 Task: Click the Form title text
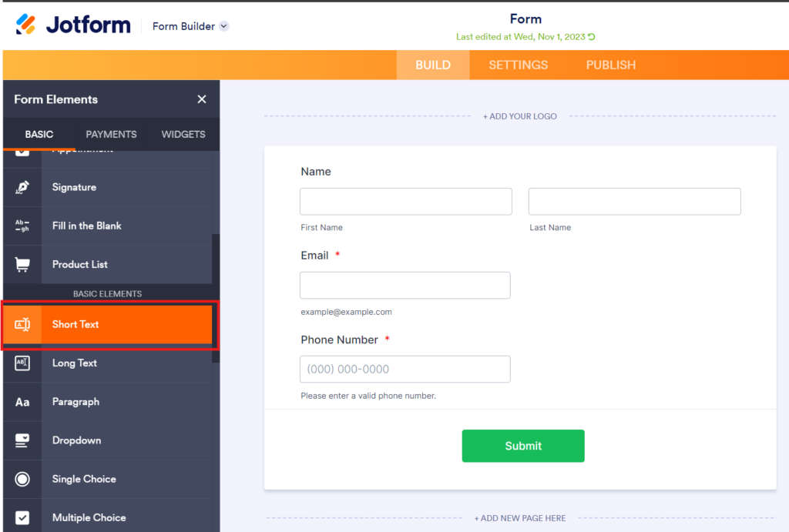pos(525,19)
